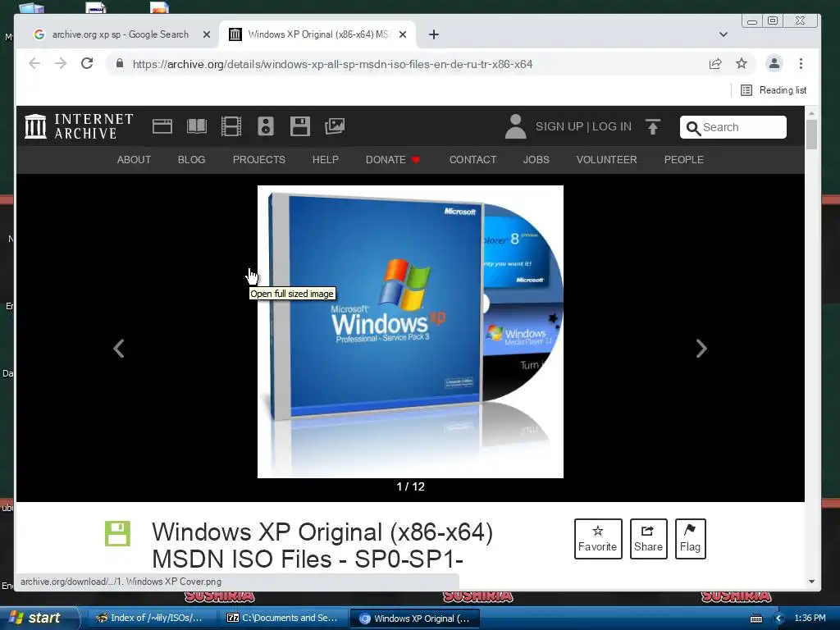Open the HELP menu item
840x630 pixels.
coord(325,160)
